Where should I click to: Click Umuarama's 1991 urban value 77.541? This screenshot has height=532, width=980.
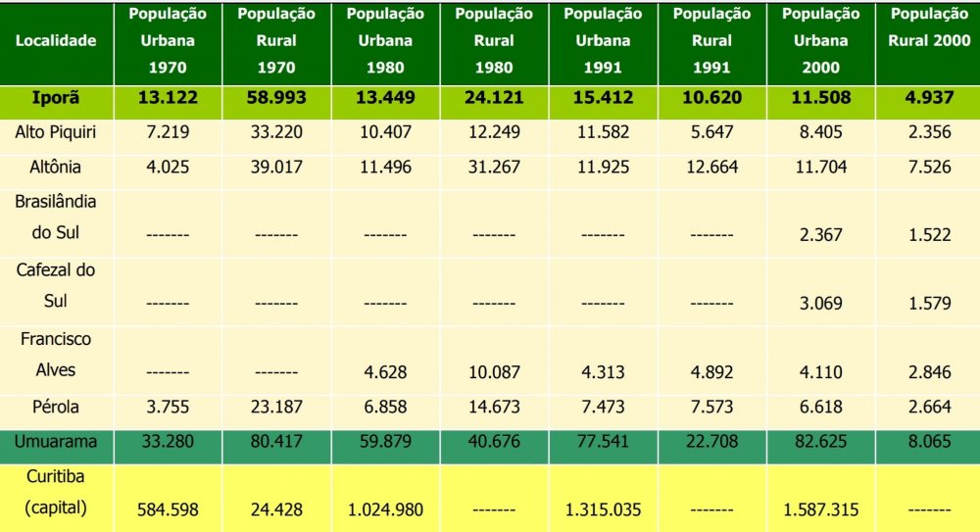coord(603,442)
